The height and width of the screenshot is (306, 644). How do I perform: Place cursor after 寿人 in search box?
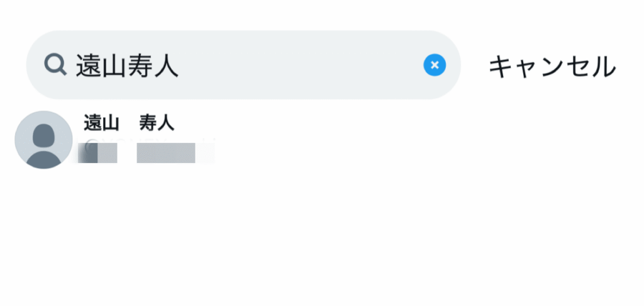[x=179, y=66]
